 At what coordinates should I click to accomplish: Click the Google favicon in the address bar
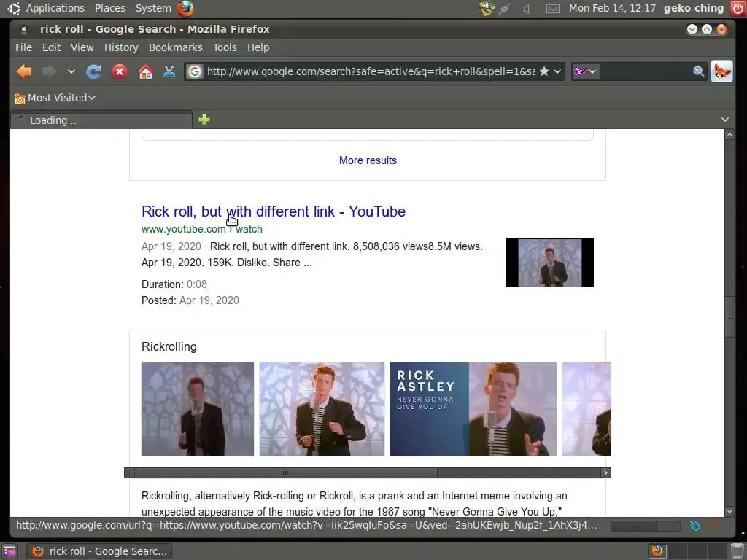(194, 72)
